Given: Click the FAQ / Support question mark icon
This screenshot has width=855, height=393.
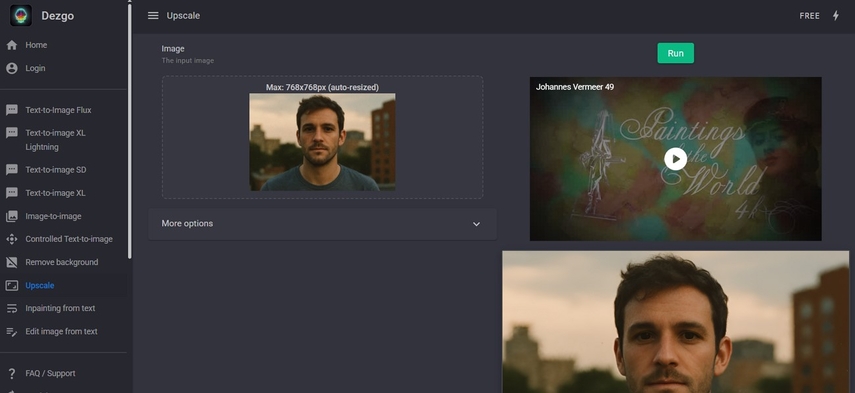Looking at the screenshot, I should click(12, 374).
